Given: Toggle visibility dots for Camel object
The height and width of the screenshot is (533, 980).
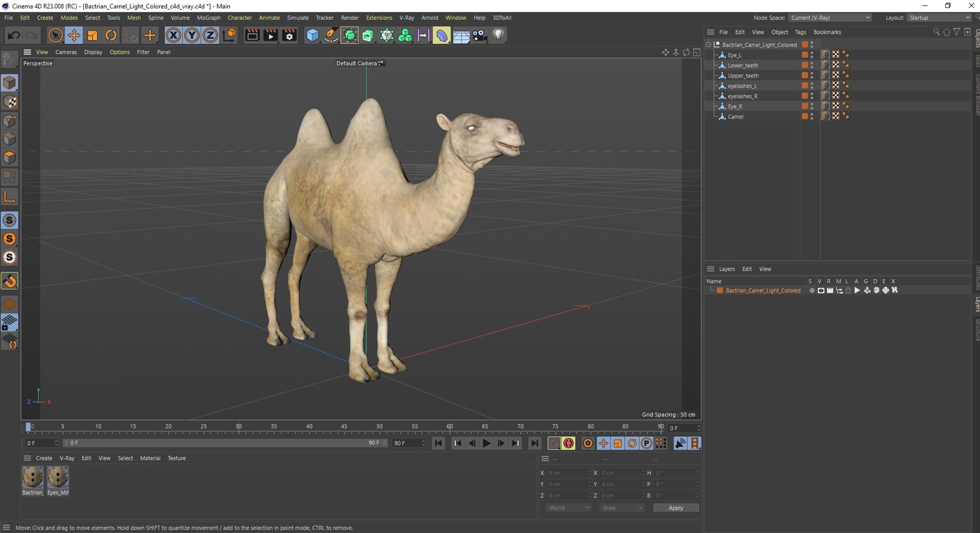Looking at the screenshot, I should 812,116.
